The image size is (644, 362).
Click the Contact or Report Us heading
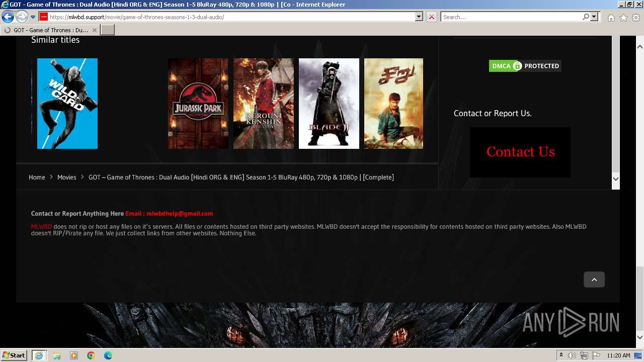(x=493, y=113)
